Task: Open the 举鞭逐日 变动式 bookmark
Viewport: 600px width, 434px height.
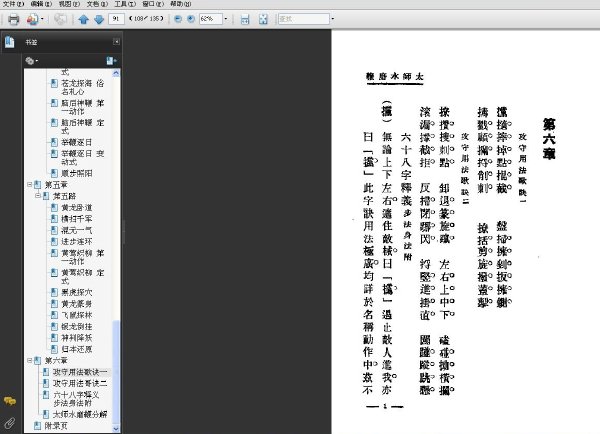Action: tap(82, 158)
